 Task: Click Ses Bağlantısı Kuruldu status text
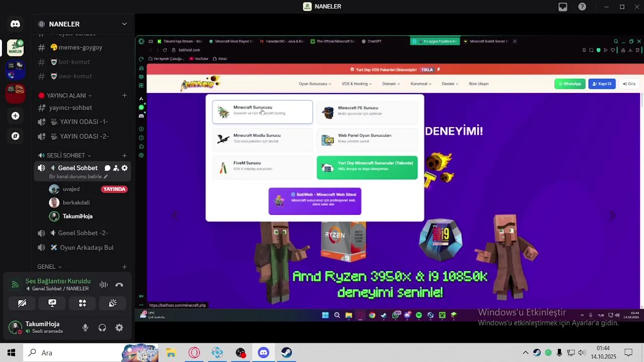point(58,281)
